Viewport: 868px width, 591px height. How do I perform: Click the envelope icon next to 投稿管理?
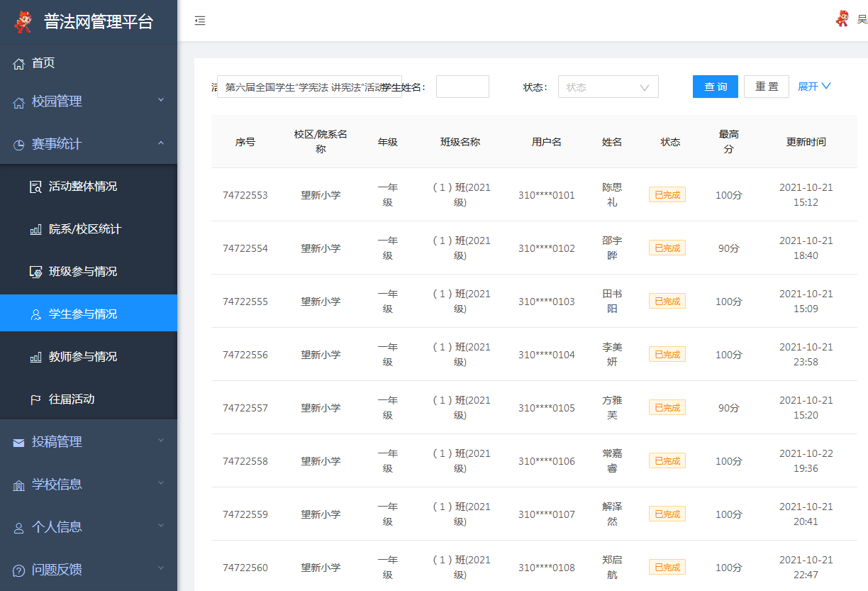[x=18, y=441]
